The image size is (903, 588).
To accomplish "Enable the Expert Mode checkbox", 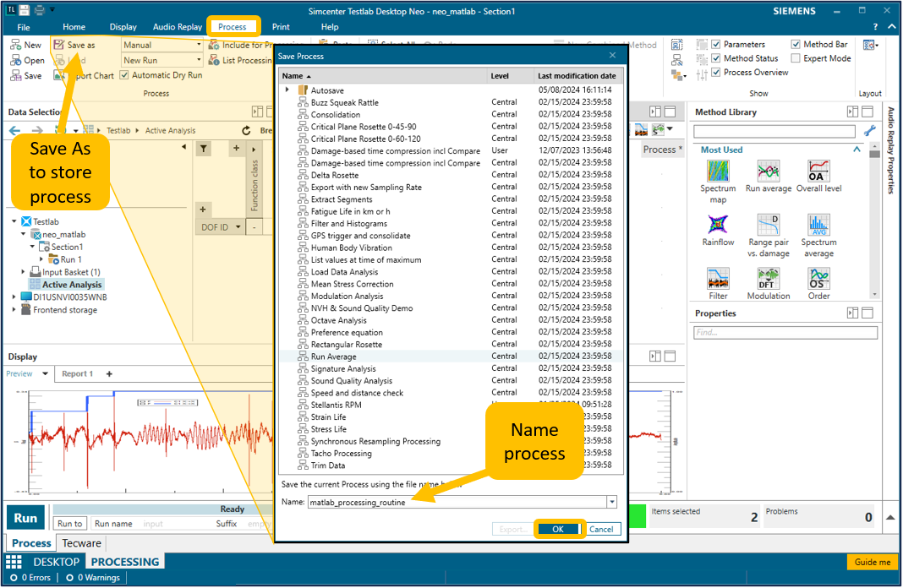I will tap(796, 58).
